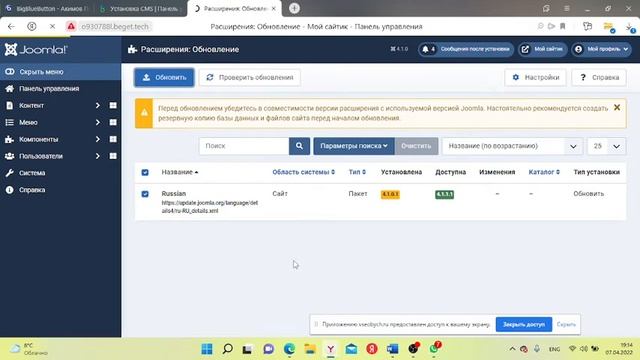Open Панель управления in sidebar
The image size is (640, 360).
click(x=49, y=89)
